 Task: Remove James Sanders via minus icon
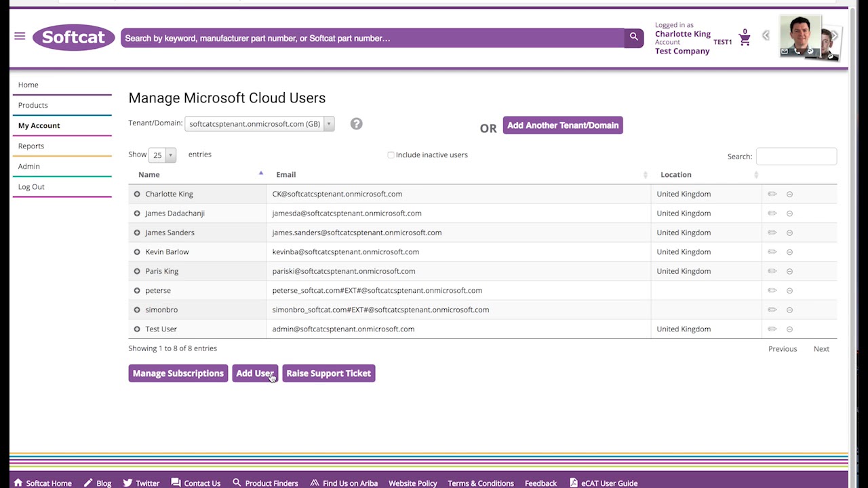click(x=789, y=232)
